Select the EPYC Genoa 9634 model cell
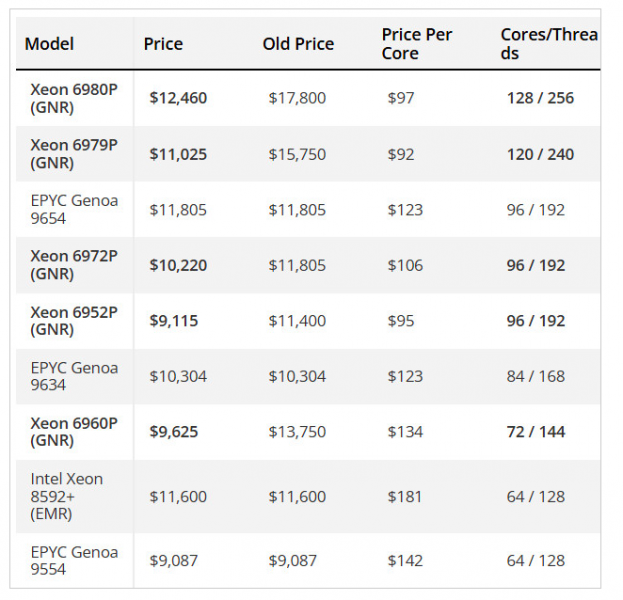 click(x=74, y=376)
